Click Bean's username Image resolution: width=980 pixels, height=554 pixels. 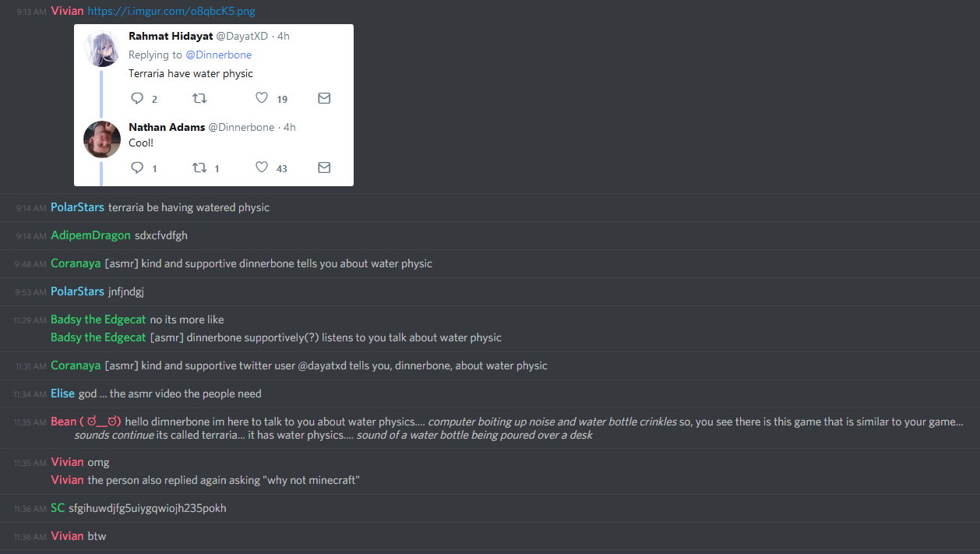(86, 422)
